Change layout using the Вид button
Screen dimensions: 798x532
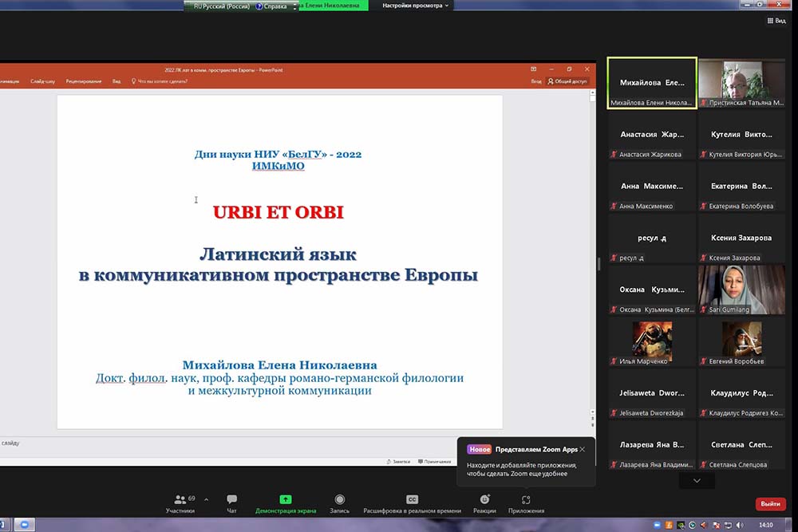pos(776,21)
